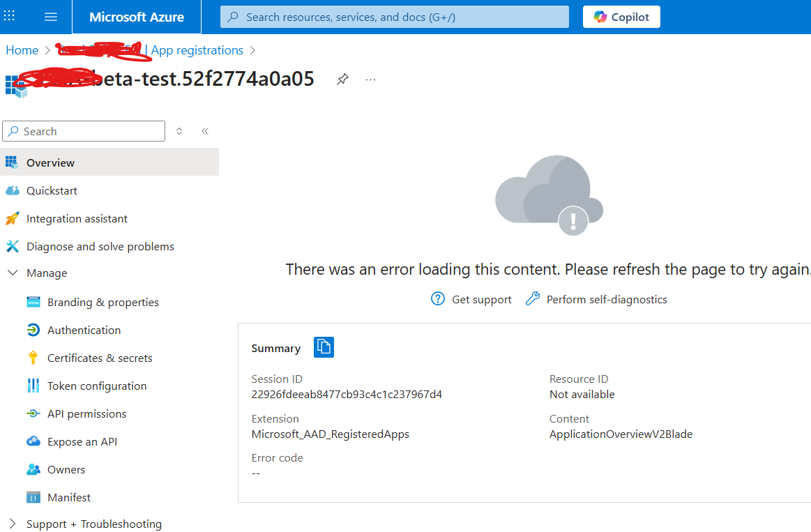Click the Expose an API cloud icon
Screen dimensions: 811x532
coord(33,441)
